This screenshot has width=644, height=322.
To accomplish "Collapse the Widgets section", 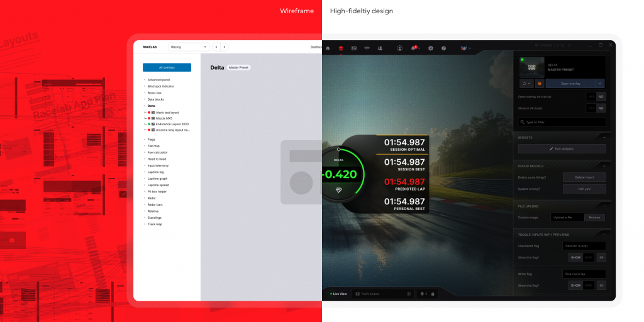I will coord(604,137).
